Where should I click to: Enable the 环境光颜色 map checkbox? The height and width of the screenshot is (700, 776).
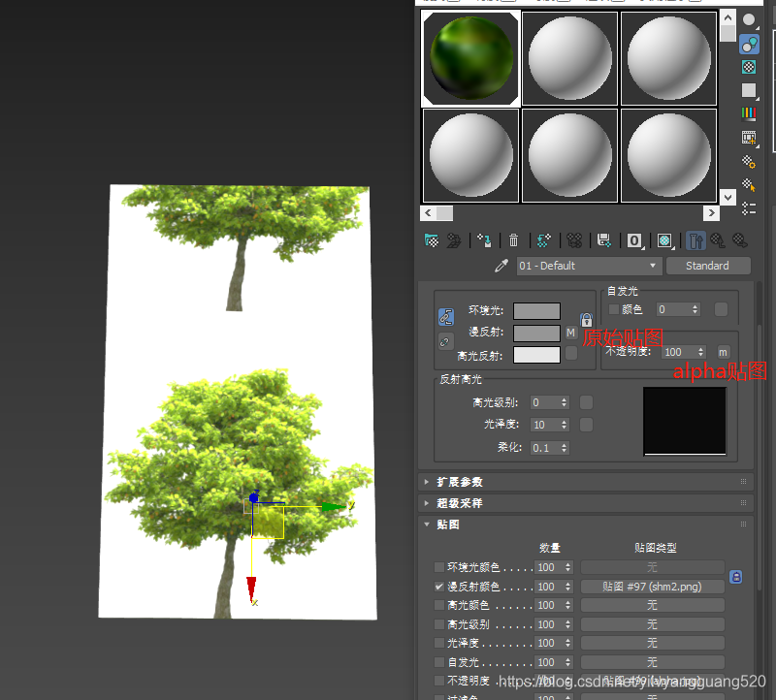point(437,567)
